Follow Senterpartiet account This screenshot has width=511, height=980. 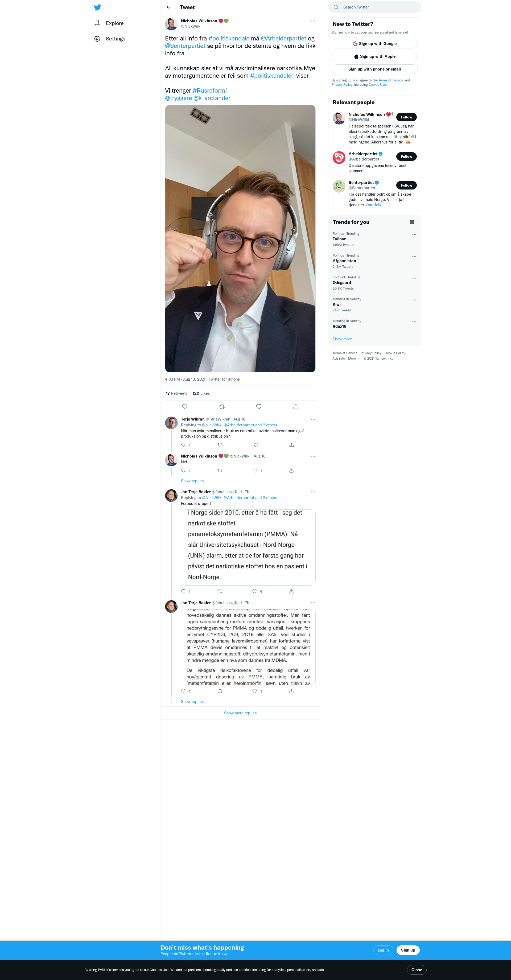click(406, 185)
